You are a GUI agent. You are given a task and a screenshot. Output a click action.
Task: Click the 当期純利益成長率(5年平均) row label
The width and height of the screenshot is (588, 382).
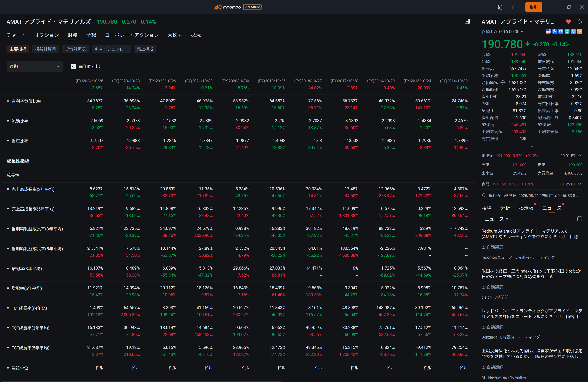point(37,249)
